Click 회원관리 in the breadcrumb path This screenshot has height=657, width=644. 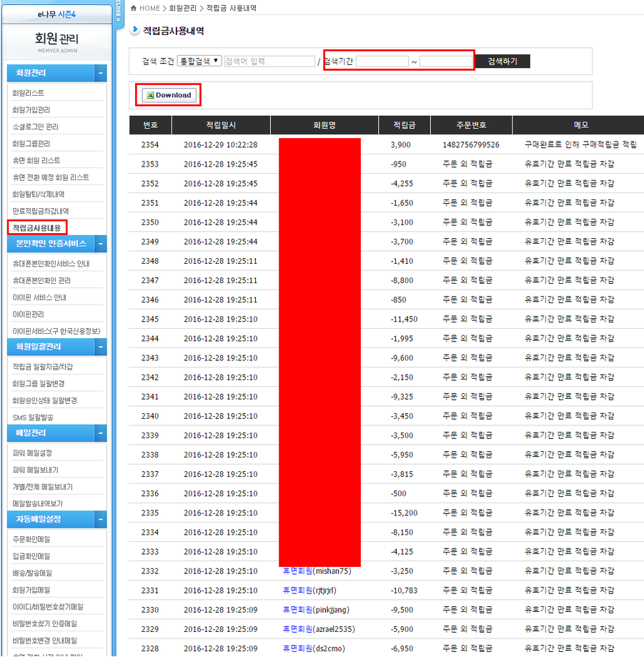pos(182,8)
